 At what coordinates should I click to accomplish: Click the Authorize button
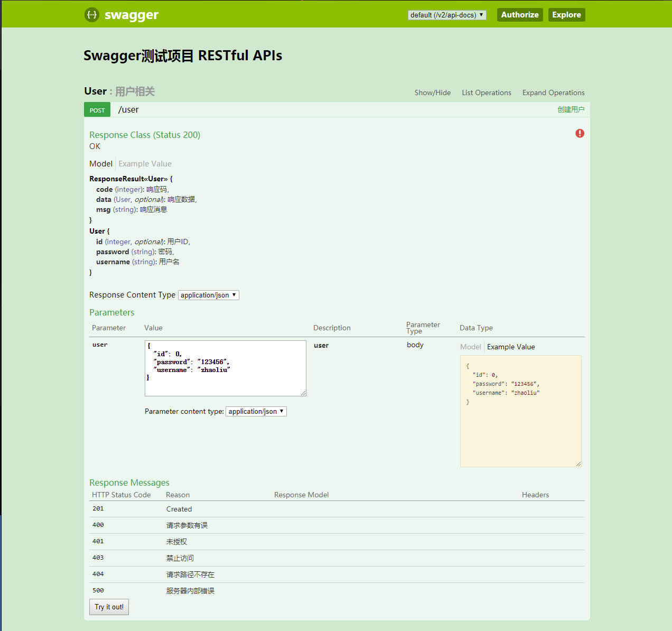[520, 15]
